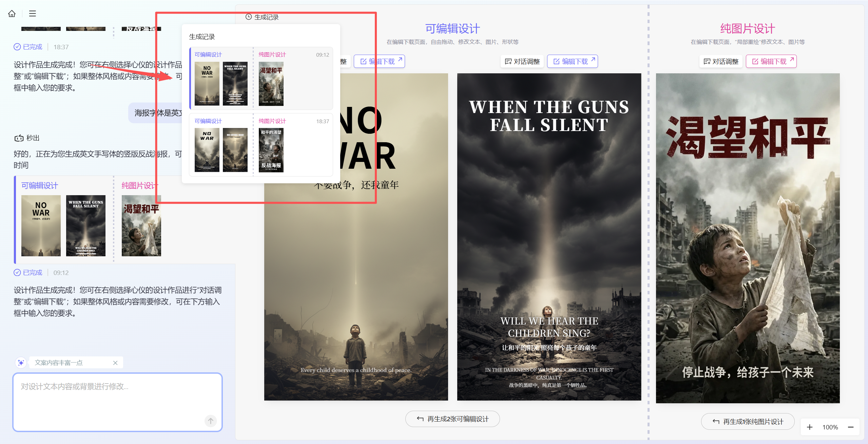Dismiss the 文案内容丰富一点 suggestion chip
Screen dimensions: 868x444
tap(115, 363)
